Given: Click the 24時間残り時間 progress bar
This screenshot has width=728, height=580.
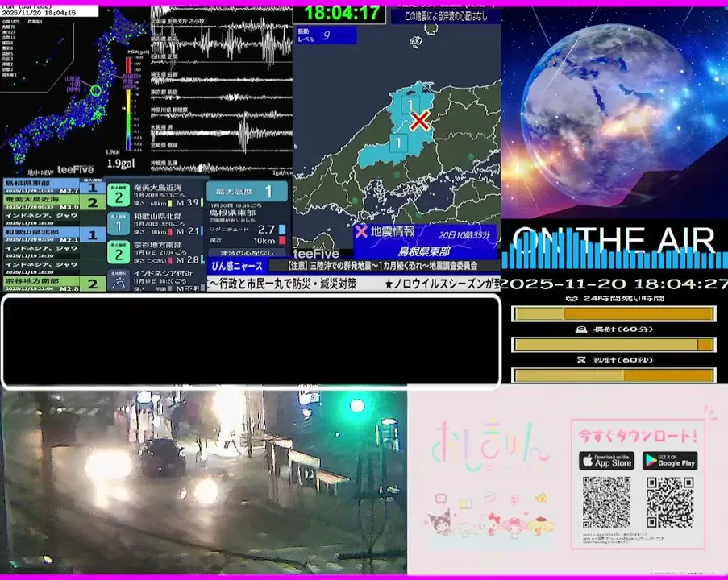Looking at the screenshot, I should point(614,314).
